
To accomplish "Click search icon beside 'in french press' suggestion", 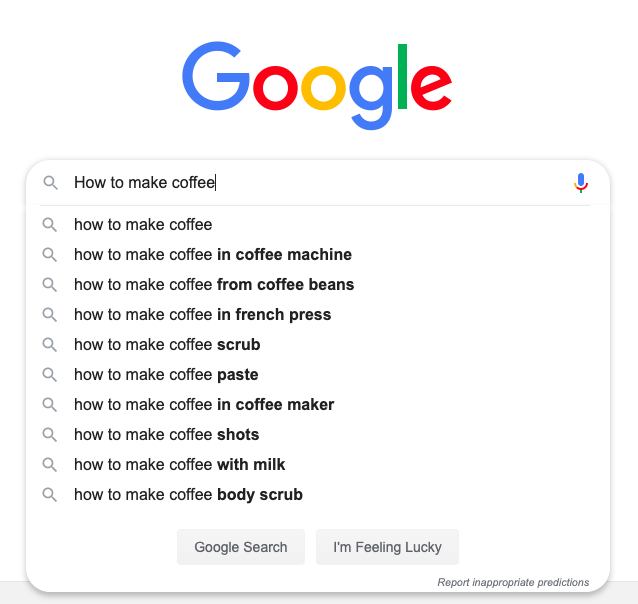I will click(49, 315).
